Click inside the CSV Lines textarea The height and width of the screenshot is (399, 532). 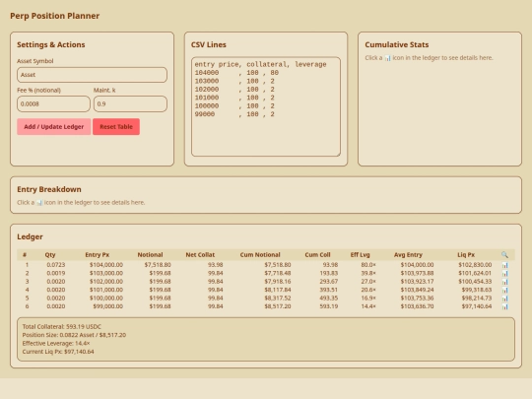266,106
